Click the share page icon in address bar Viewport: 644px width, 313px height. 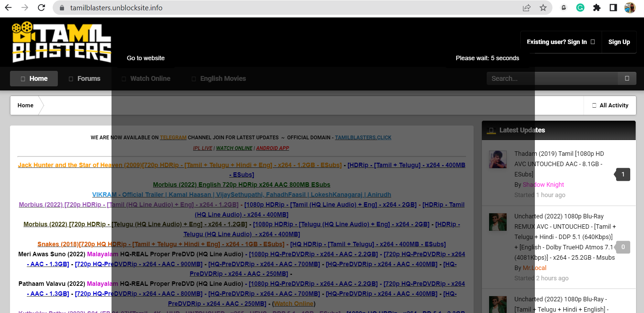[526, 8]
